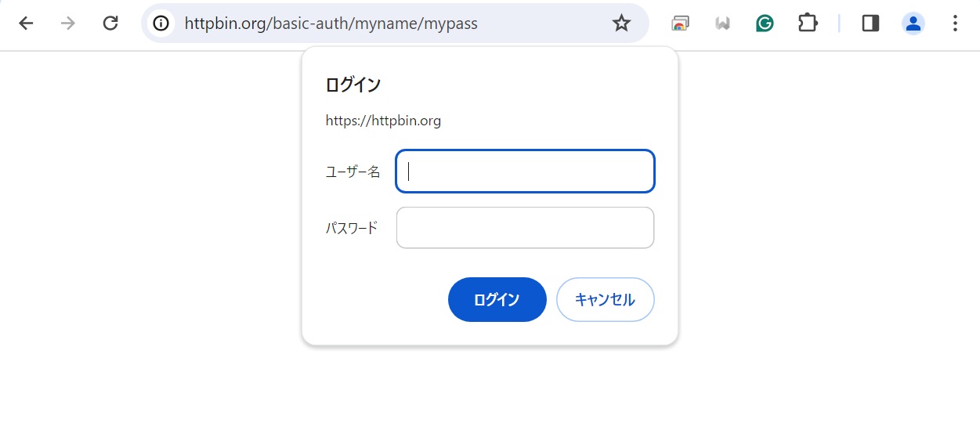The height and width of the screenshot is (448, 980).
Task: Click the gray W extension icon
Action: (722, 23)
